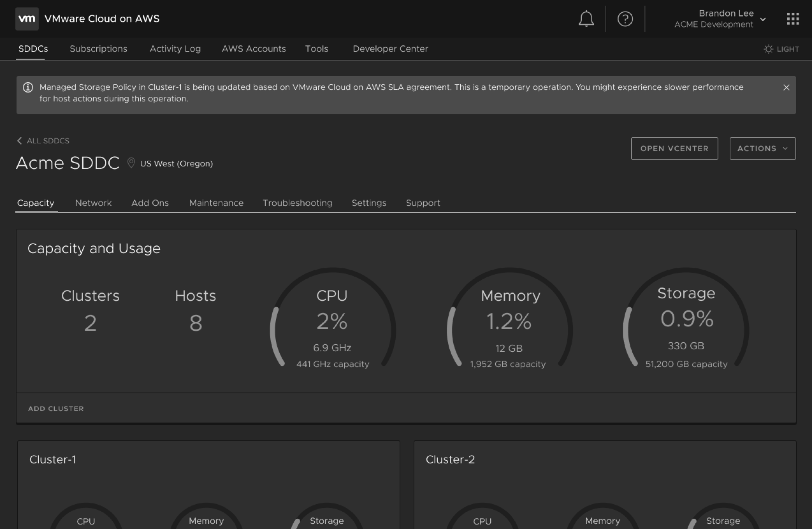Click the 441 GHz capacity label

point(333,364)
